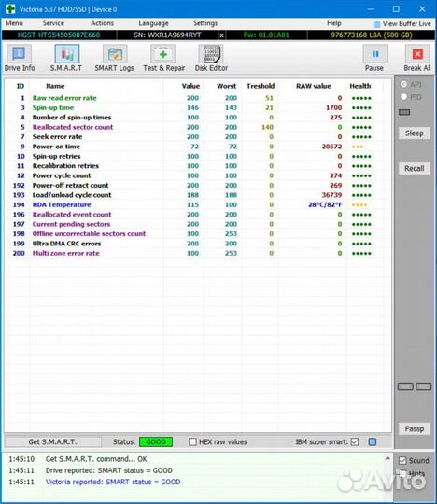The height and width of the screenshot is (504, 437).
Task: Click the Health column header
Action: 360,86
